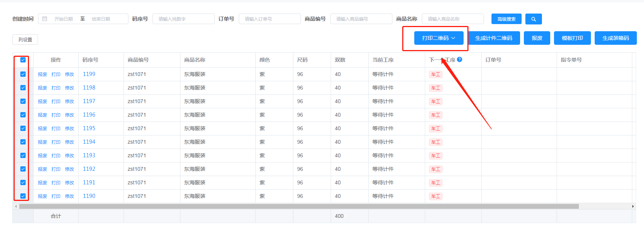Click the 码序号 column header
The height and width of the screenshot is (228, 644).
pos(90,60)
